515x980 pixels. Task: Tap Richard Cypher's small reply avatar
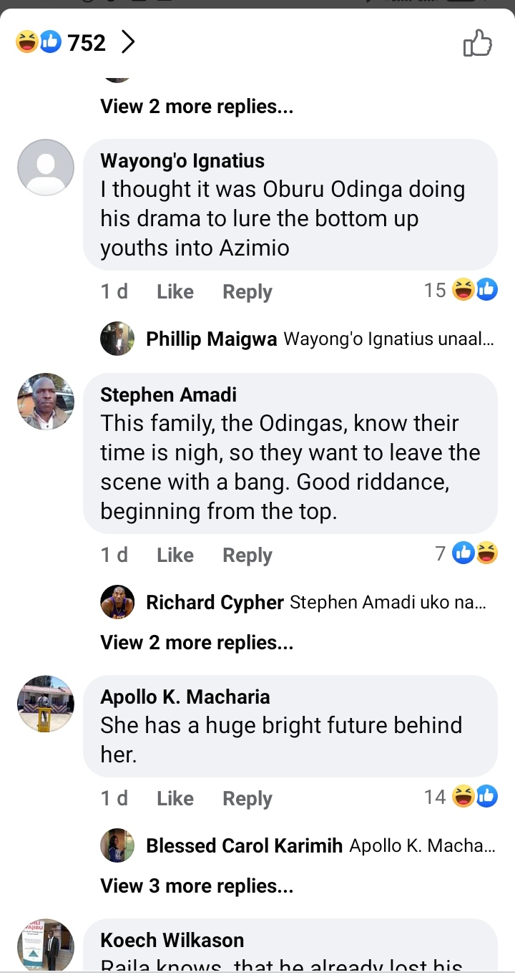pos(117,602)
